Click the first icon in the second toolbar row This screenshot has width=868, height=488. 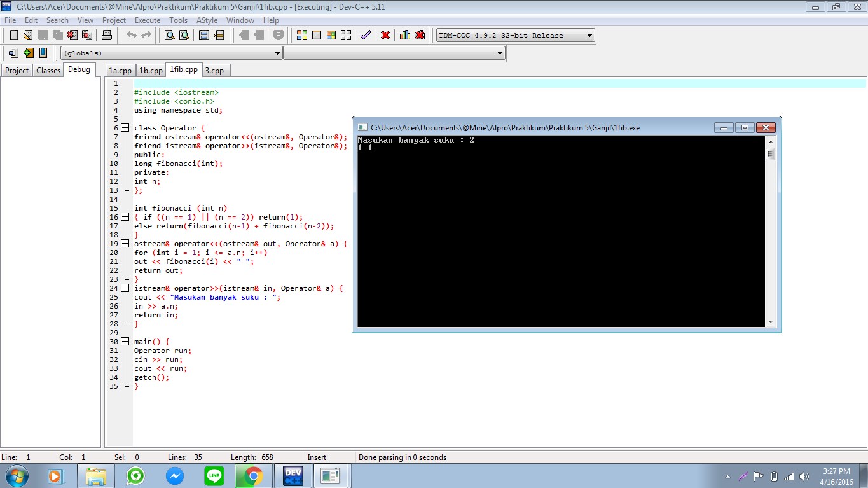point(13,53)
